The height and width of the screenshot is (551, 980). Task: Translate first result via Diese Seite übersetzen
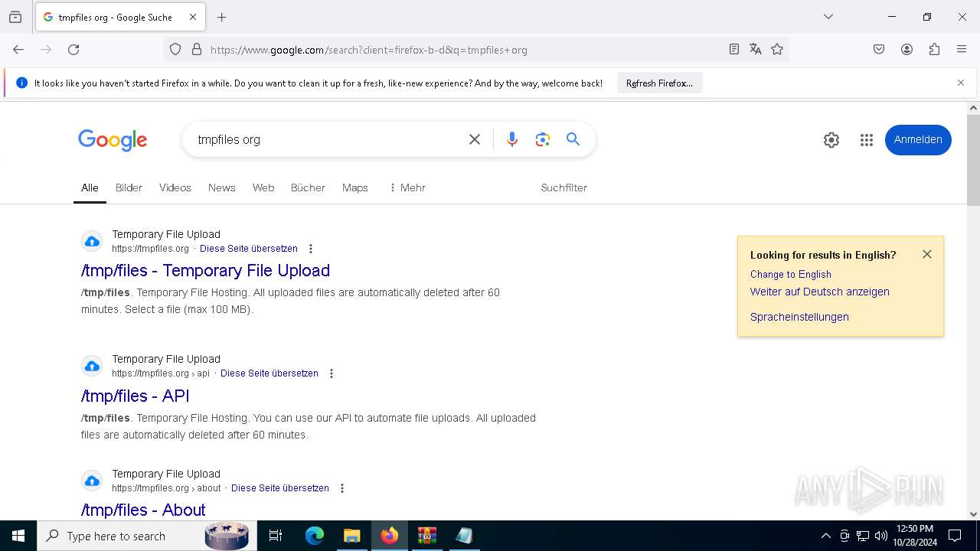coord(249,249)
